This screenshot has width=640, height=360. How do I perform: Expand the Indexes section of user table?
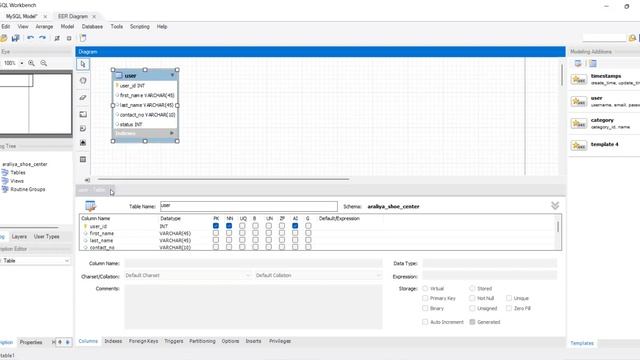click(x=172, y=133)
